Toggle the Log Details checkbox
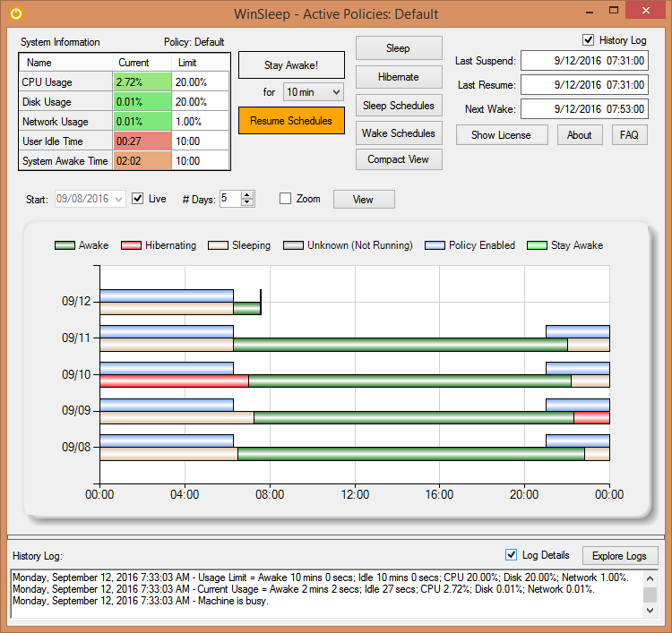The width and height of the screenshot is (672, 633). 512,554
